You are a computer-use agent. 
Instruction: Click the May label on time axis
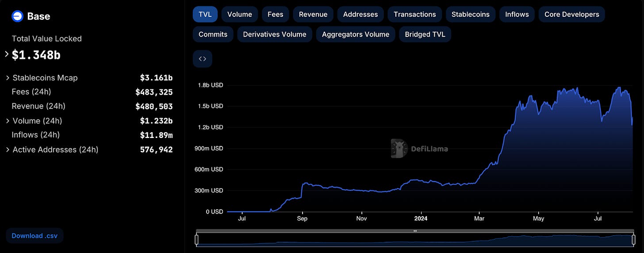(x=538, y=218)
